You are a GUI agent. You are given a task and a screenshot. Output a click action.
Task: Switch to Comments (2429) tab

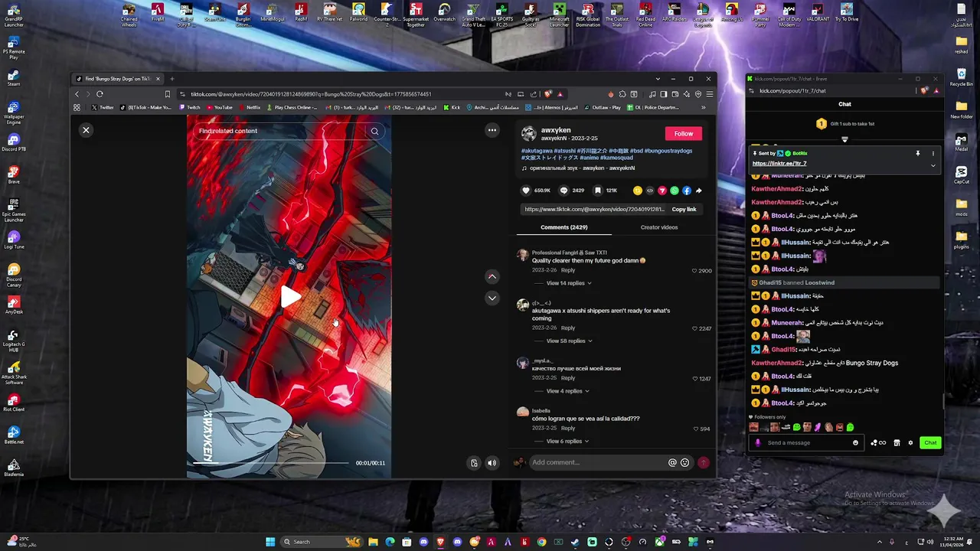tap(564, 227)
